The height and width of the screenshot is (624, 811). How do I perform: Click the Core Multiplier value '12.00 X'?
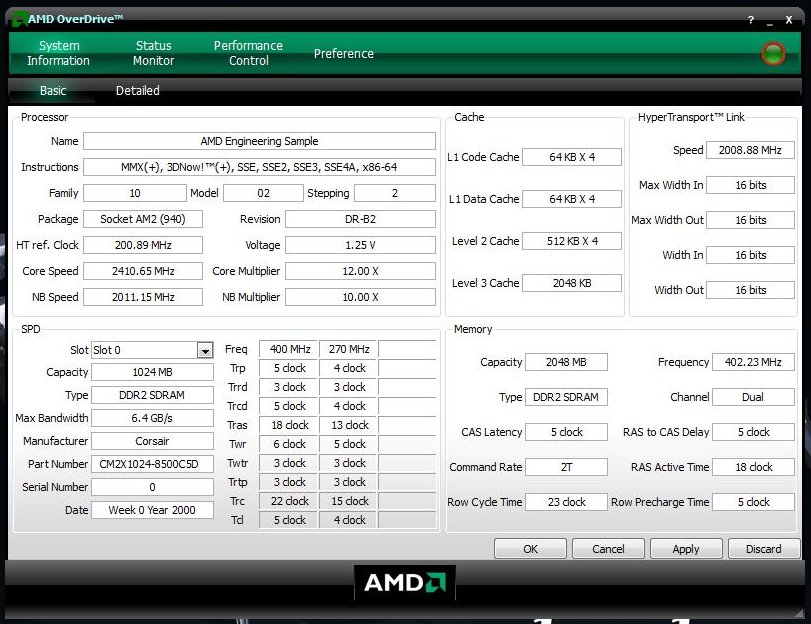click(361, 271)
